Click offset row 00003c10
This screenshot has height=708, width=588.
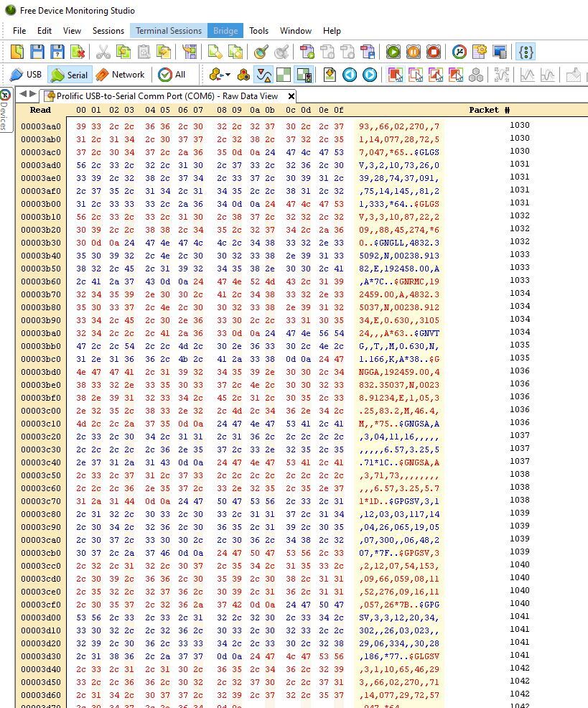[x=41, y=424]
